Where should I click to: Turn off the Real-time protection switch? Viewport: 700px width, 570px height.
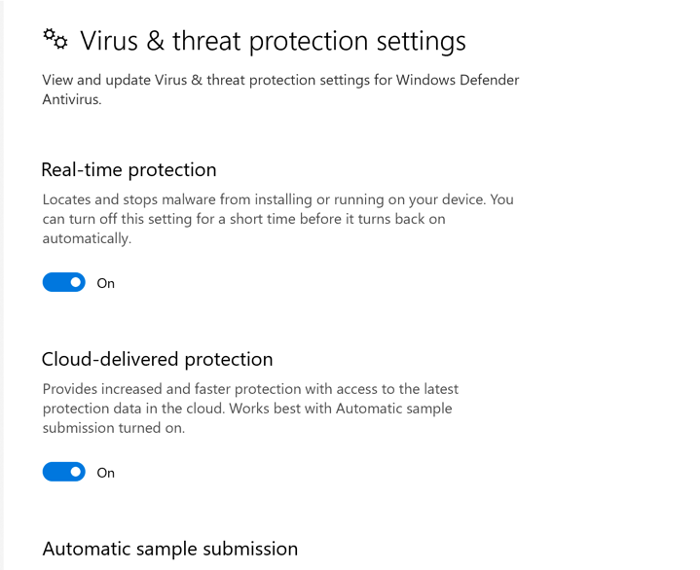pos(64,283)
